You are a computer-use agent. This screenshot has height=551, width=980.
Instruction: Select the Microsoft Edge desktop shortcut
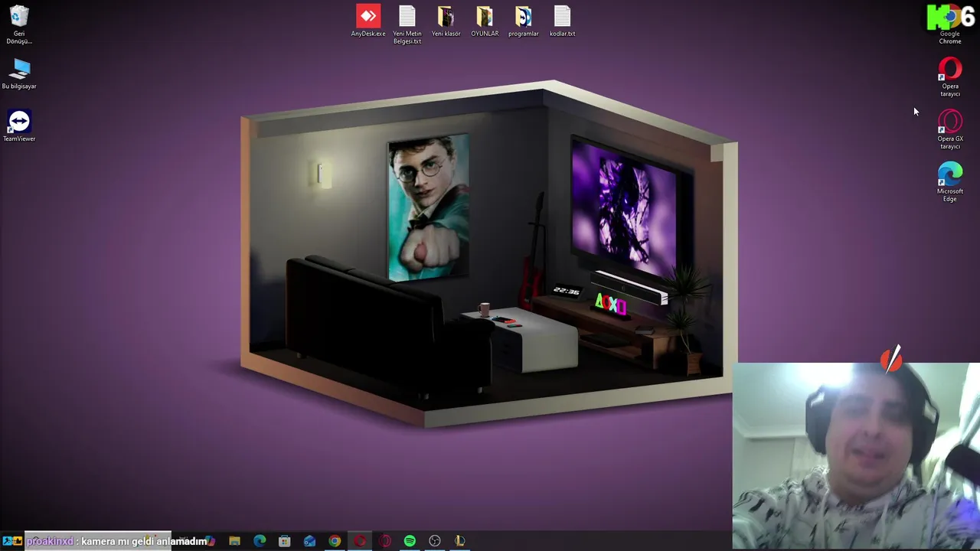click(x=950, y=182)
